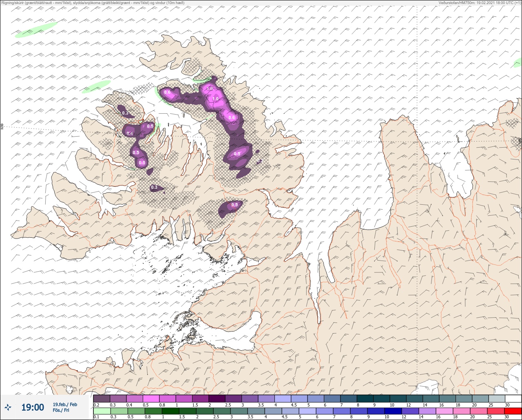Click the darkest purple 2 swatch in upper legend

click(217, 398)
